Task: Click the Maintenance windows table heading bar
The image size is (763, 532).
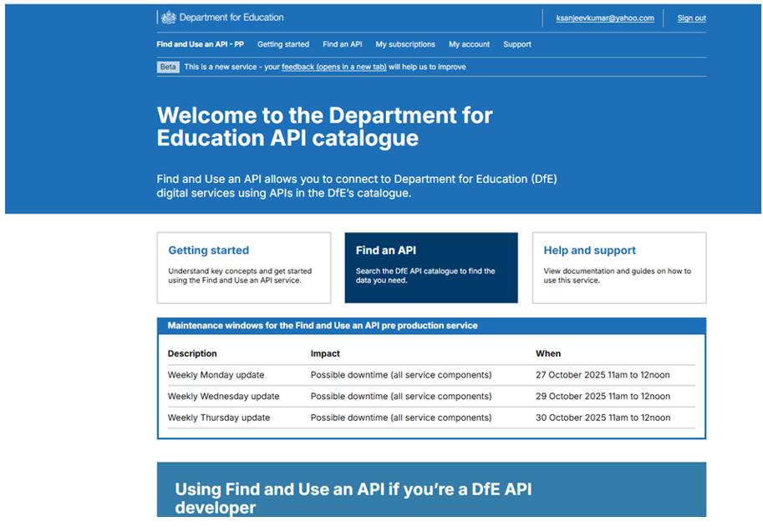Action: coord(431,326)
